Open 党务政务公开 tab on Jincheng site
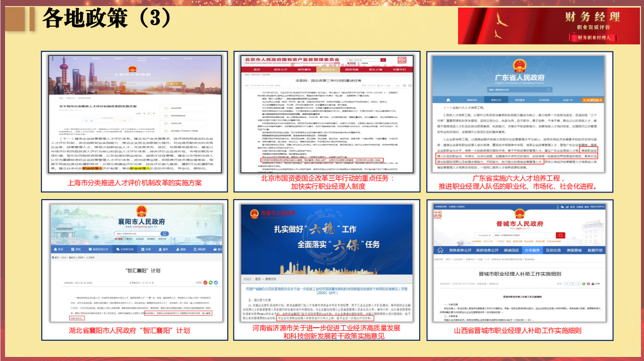Viewport: 644px width, 361px height. (x=460, y=251)
